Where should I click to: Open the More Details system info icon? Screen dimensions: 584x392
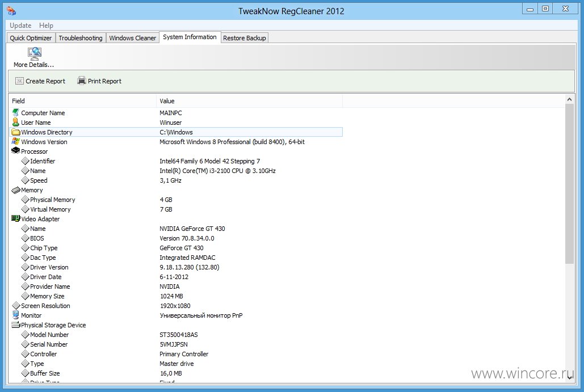35,53
